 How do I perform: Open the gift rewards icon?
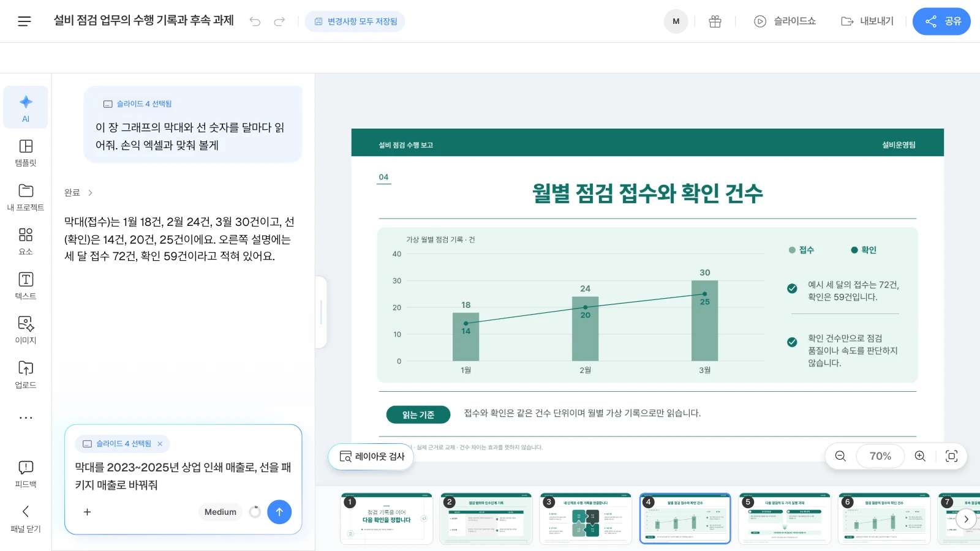[715, 21]
